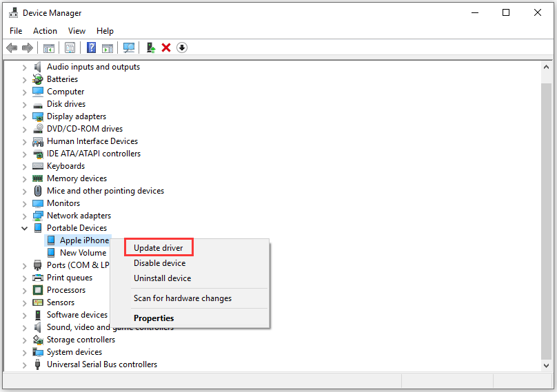Select Scan for hardware changes menu entry
Image resolution: width=557 pixels, height=392 pixels.
pyautogui.click(x=183, y=298)
